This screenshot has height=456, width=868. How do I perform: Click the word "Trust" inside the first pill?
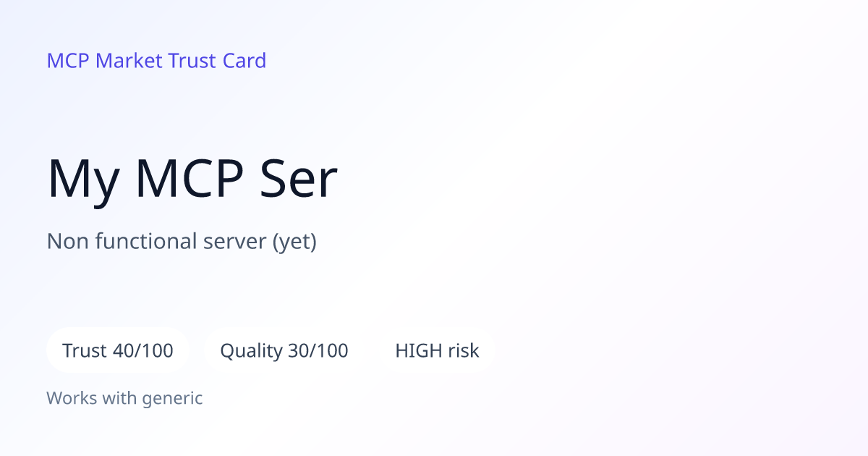(x=85, y=351)
